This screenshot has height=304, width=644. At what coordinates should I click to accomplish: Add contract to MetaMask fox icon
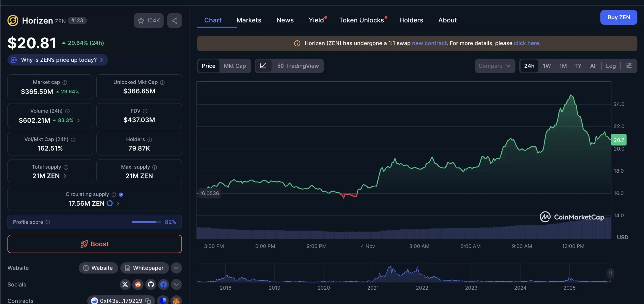176,300
